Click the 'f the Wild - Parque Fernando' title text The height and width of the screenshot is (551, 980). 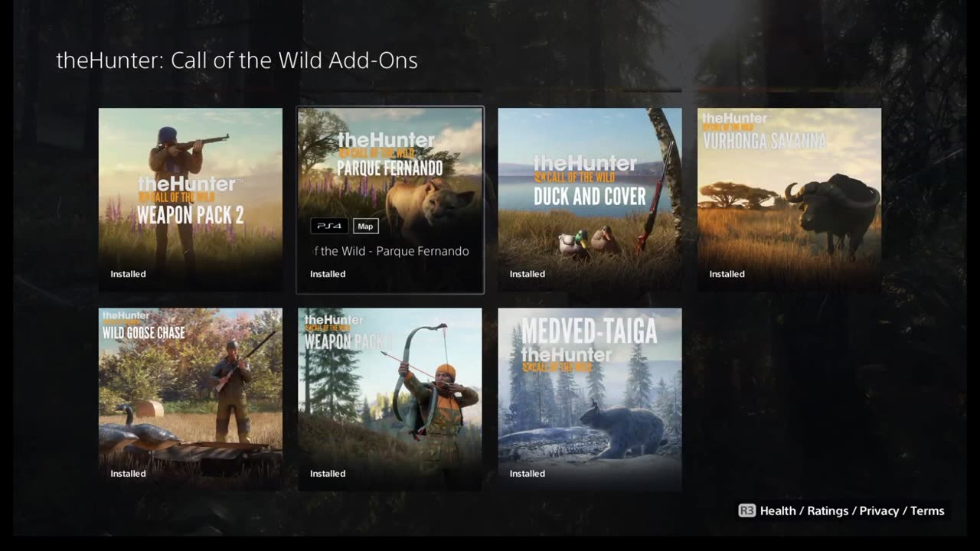tap(390, 251)
